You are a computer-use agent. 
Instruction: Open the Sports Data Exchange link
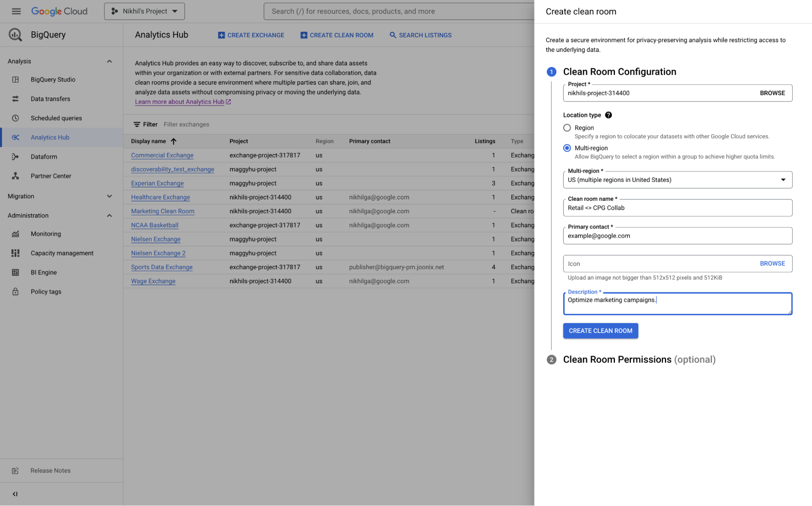tap(162, 267)
